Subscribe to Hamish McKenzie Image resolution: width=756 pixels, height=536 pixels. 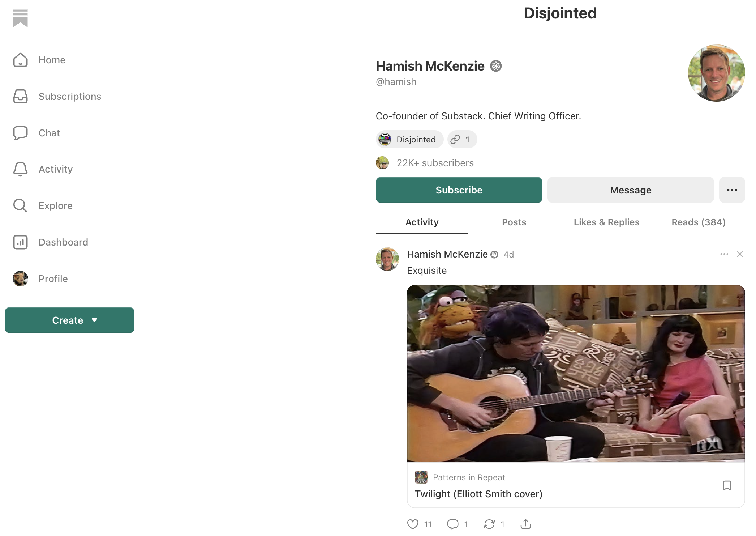pos(459,190)
